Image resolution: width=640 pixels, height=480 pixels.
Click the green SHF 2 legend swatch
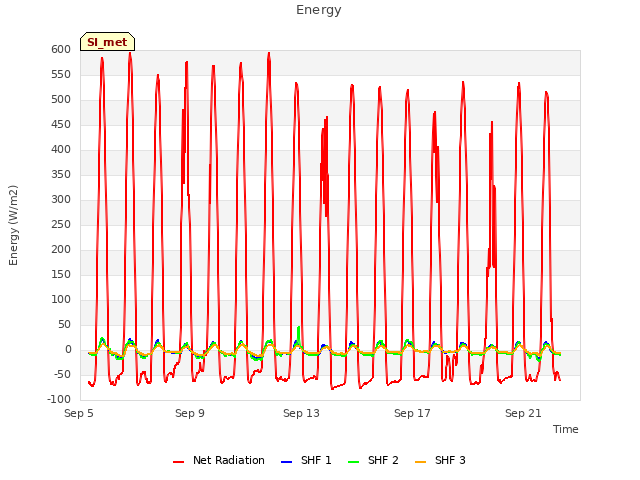[x=353, y=462]
